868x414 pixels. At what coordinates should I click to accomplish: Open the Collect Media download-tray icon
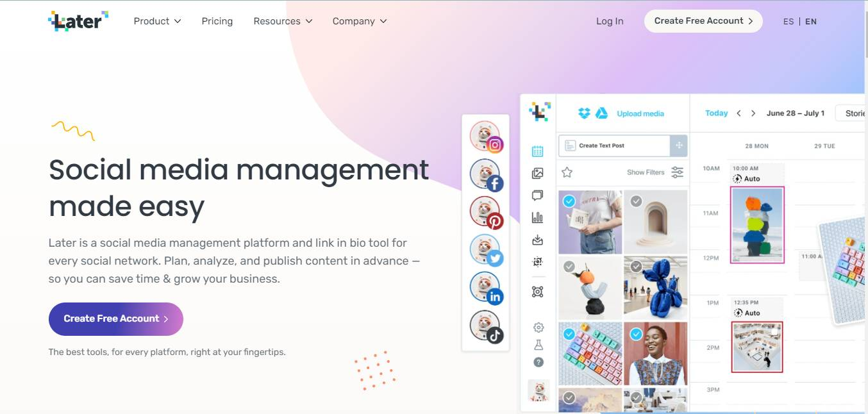point(538,240)
